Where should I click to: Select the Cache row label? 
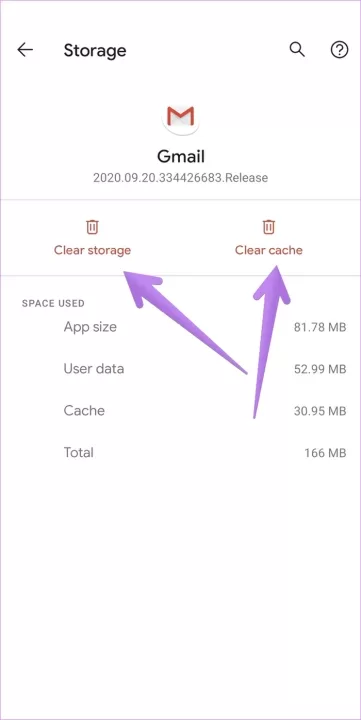(84, 411)
